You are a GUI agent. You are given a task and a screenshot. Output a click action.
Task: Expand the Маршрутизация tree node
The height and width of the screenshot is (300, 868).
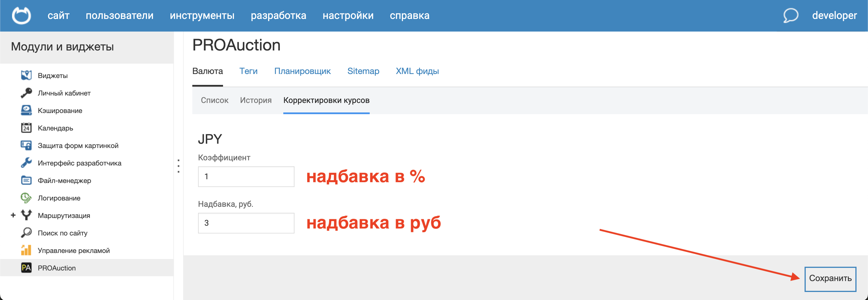coord(13,215)
